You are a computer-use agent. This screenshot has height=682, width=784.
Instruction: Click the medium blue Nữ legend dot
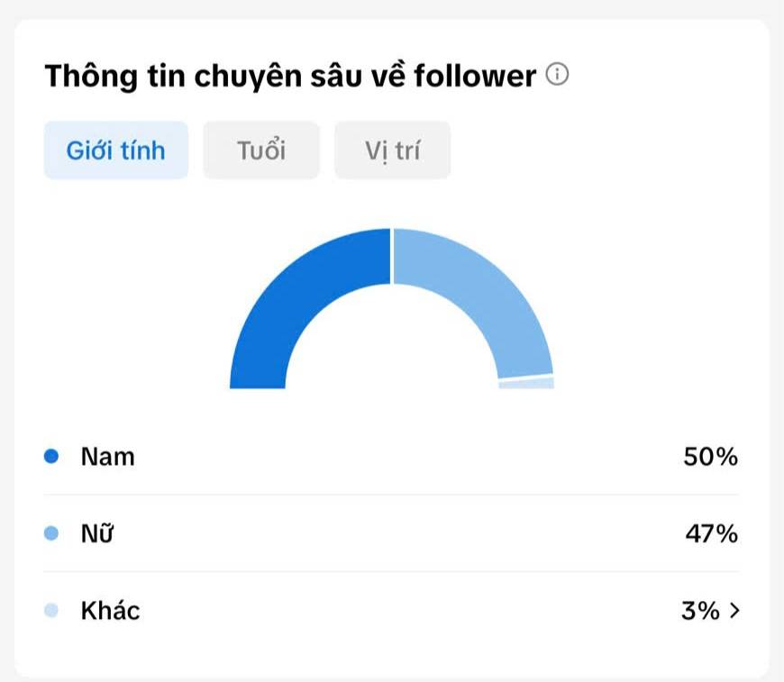click(51, 533)
